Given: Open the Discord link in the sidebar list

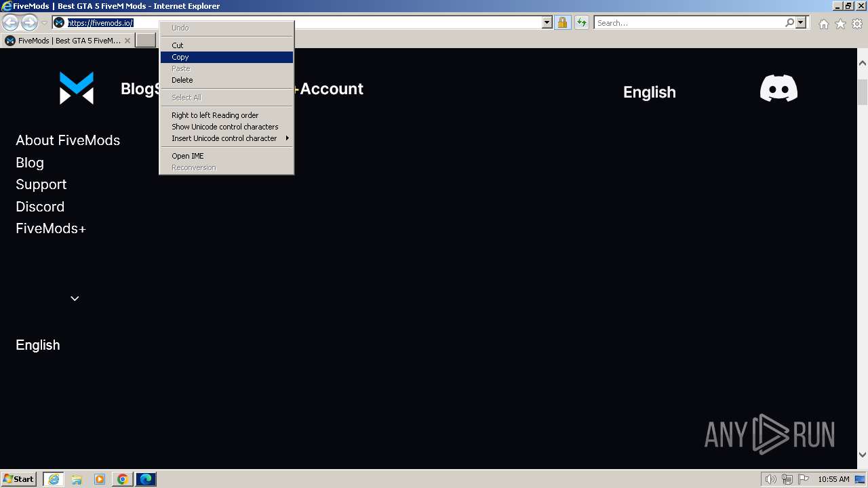Looking at the screenshot, I should tap(40, 207).
